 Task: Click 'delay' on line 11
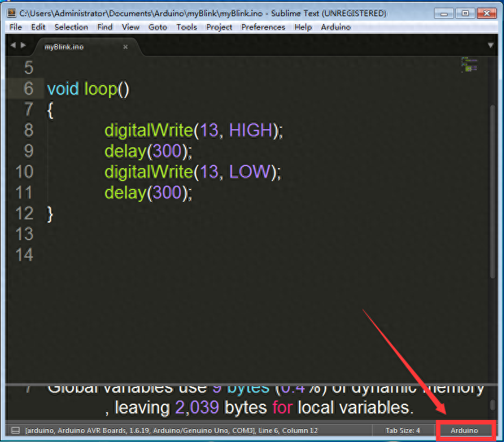click(x=125, y=193)
